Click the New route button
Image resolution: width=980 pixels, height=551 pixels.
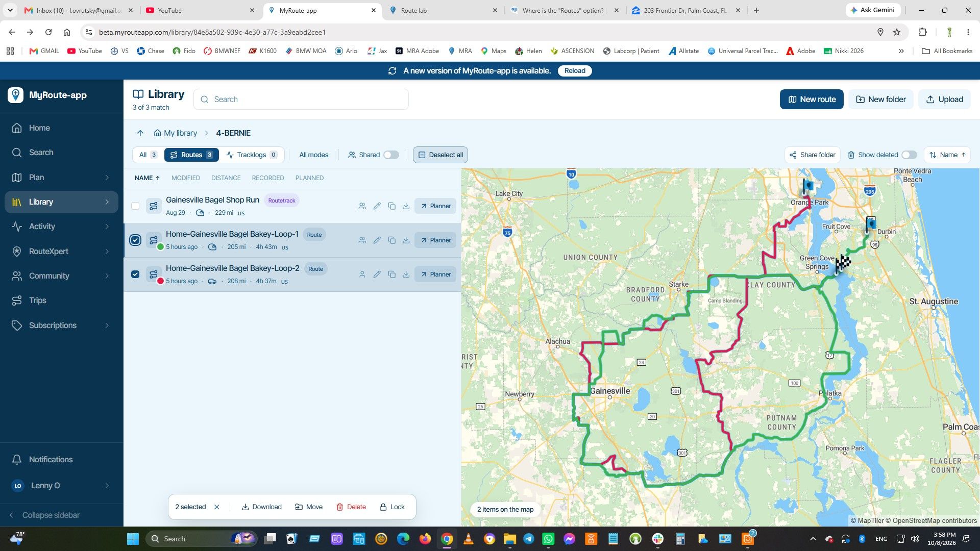tap(812, 99)
